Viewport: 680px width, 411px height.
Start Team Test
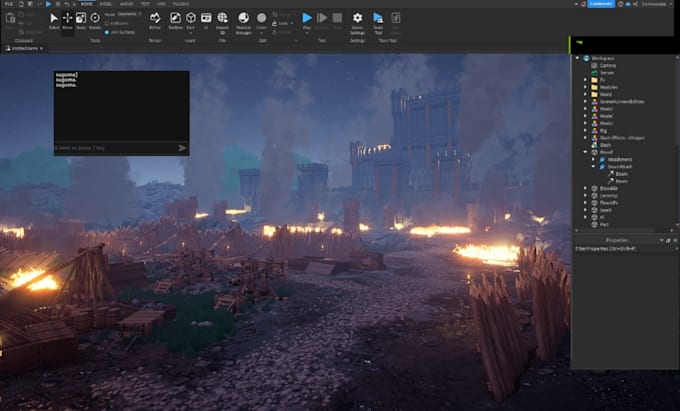378,20
